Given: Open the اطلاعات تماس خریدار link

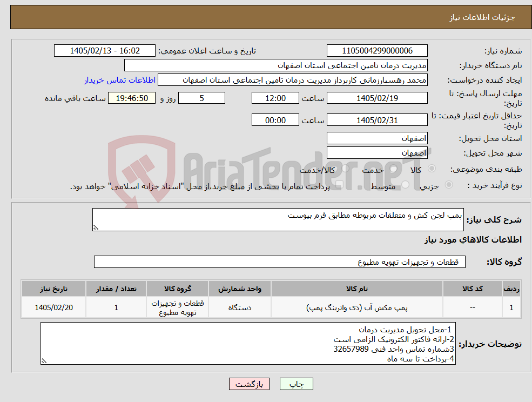Looking at the screenshot, I should [120, 80].
